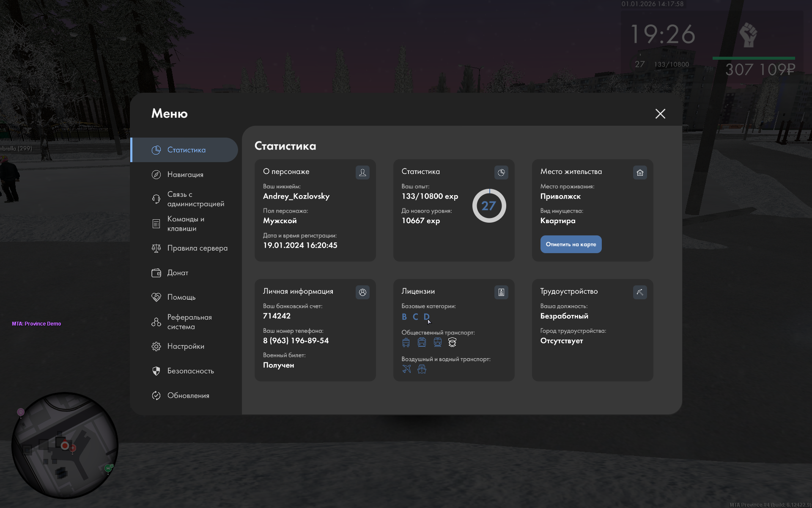Open Реферальная система section

click(189, 322)
